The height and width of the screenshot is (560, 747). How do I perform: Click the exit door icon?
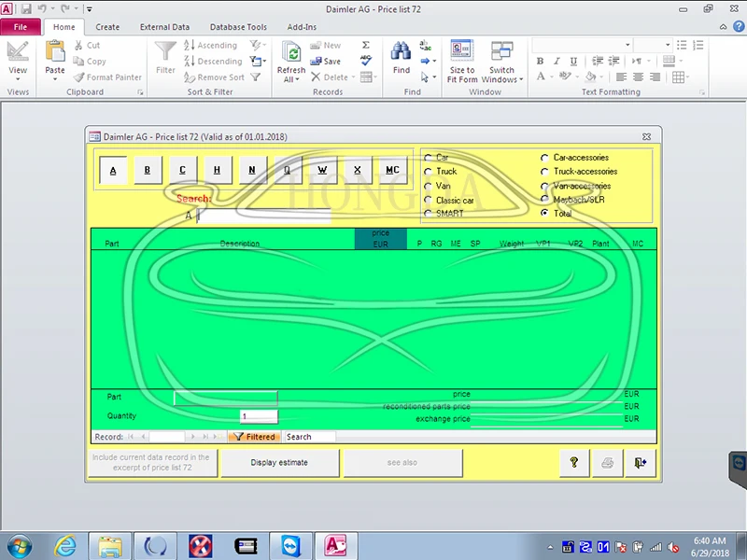pos(640,462)
